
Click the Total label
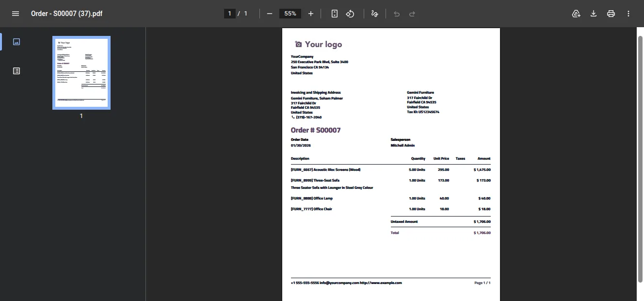click(x=395, y=233)
